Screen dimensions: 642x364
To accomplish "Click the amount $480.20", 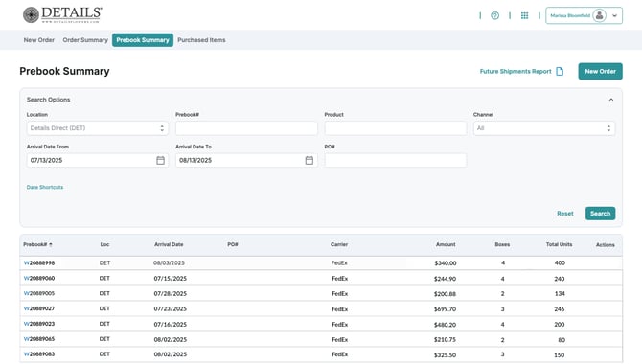I will click(x=445, y=325).
